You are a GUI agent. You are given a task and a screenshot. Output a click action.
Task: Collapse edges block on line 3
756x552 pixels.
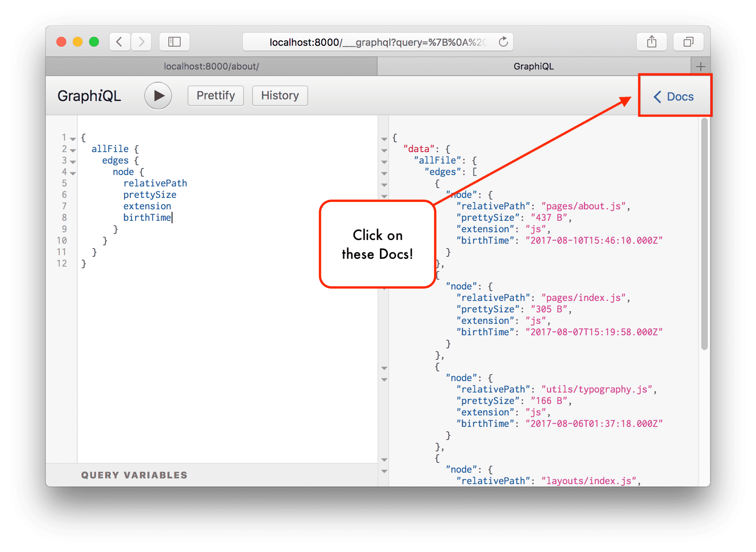73,162
